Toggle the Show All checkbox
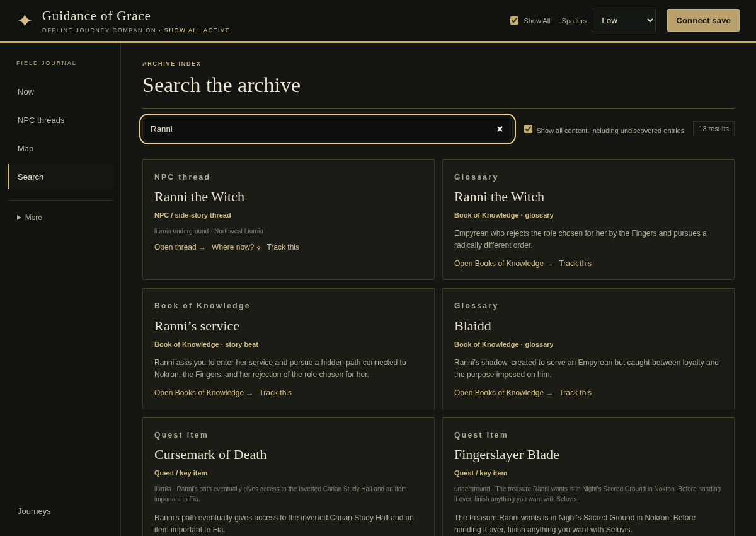756x536 pixels. coord(514,20)
